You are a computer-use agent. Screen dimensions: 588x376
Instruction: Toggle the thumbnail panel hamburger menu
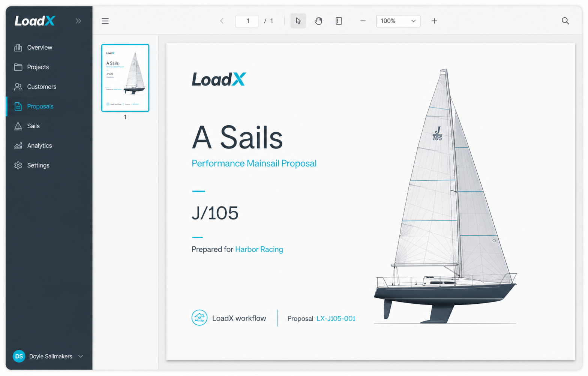[105, 21]
